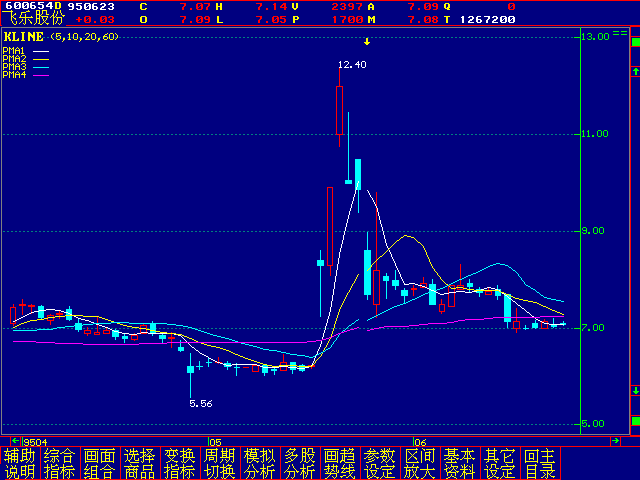Open 参数设定 parameter settings
Viewport: 640px width, 480px height.
point(380,463)
